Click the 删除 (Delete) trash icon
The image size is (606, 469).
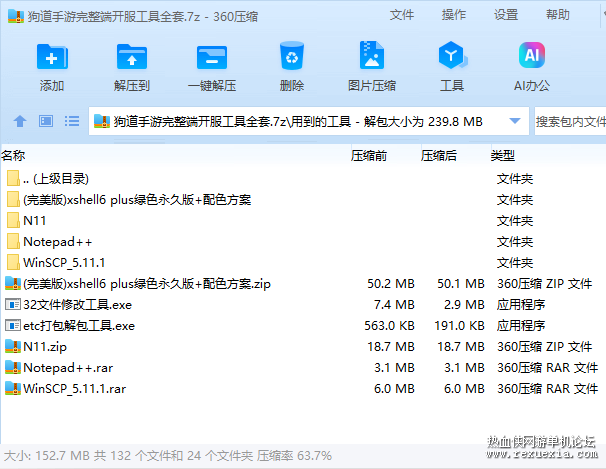[292, 56]
